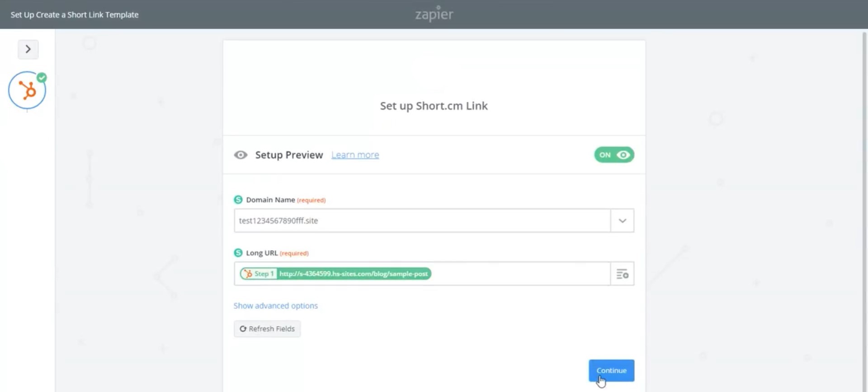This screenshot has width=868, height=392.
Task: Click the Set up Short.cm Link heading
Action: 434,106
